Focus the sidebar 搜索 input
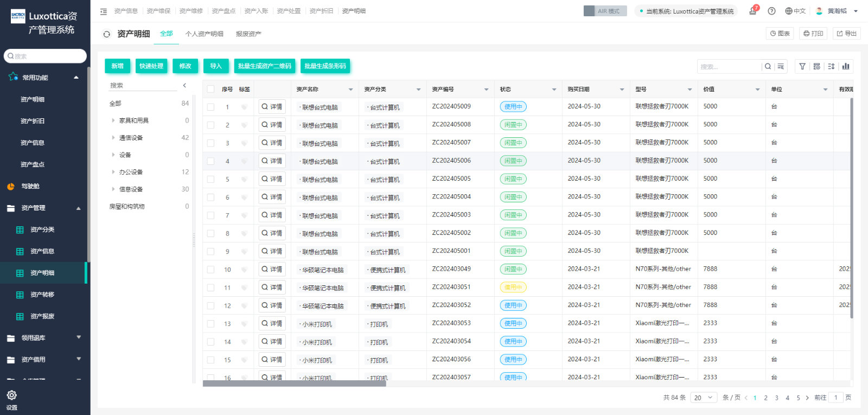Viewport: 868px width, 415px height. 45,56
